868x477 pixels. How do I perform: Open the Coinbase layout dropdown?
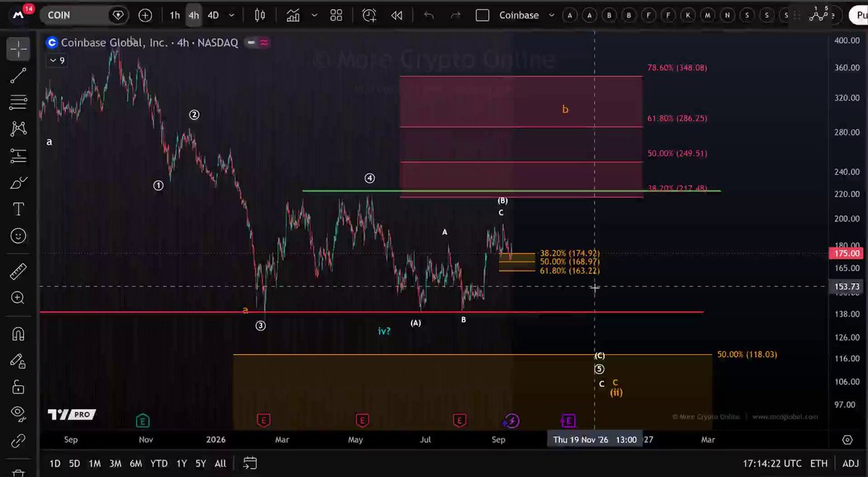coord(552,15)
